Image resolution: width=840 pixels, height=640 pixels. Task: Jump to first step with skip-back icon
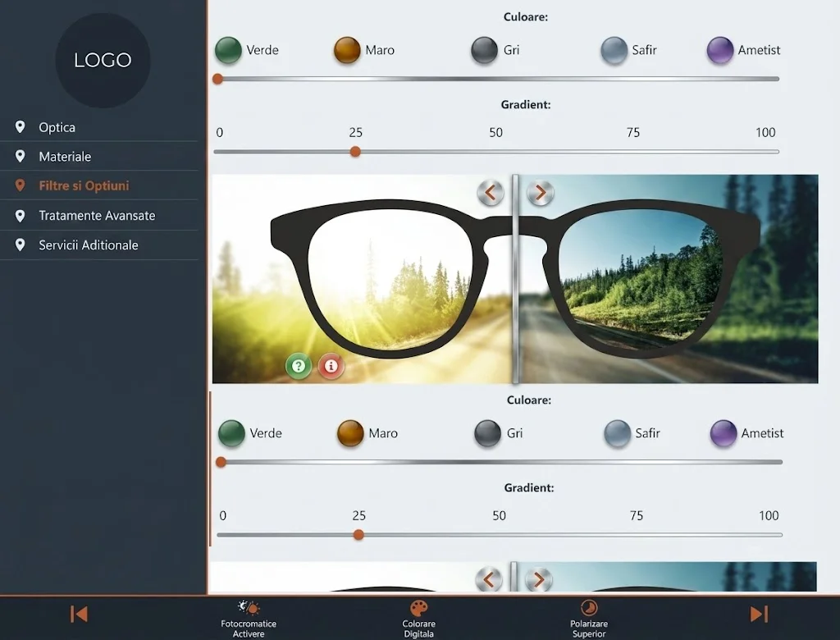[79, 614]
